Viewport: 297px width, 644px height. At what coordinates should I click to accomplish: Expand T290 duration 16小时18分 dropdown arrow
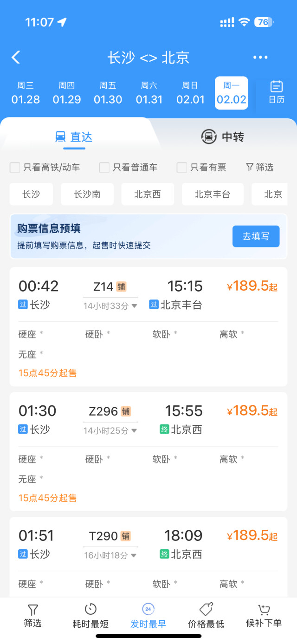[x=134, y=555]
